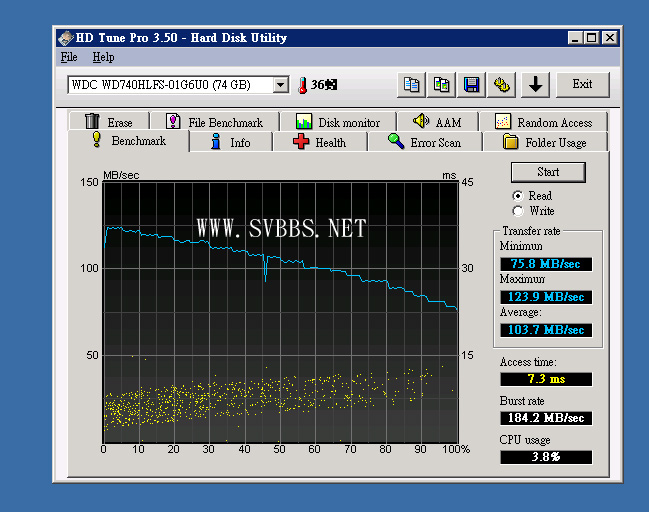Open the options icon with wrench
Screen dimensions: 649x512
tap(502, 85)
